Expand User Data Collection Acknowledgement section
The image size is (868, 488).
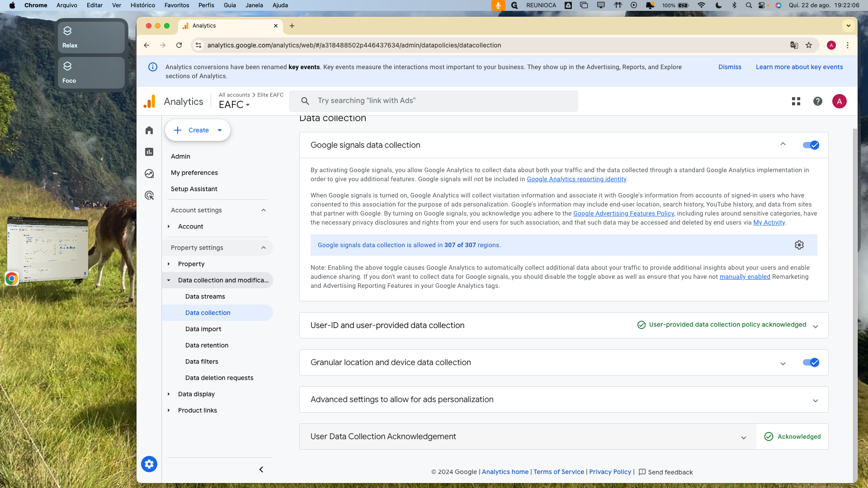tap(744, 437)
